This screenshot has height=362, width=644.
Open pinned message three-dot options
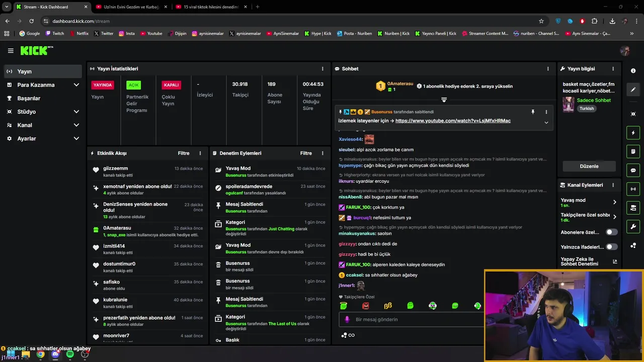coord(546,112)
